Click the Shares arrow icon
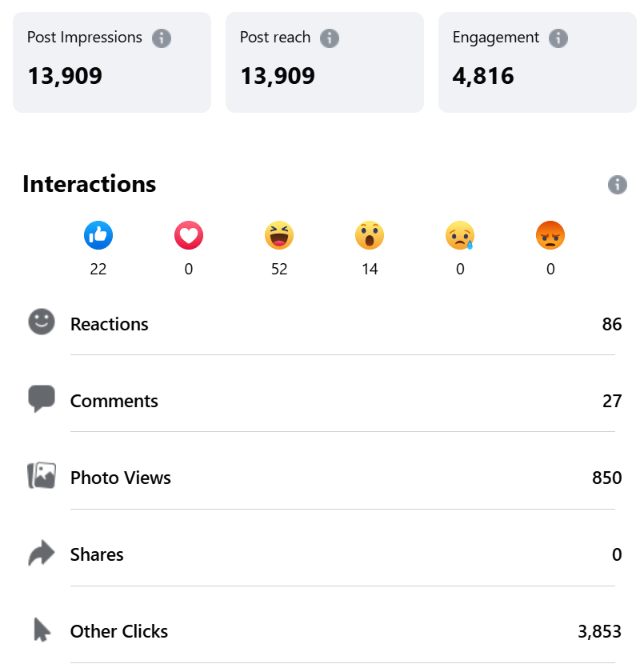Screen dimensions: 644x668 point(42,554)
